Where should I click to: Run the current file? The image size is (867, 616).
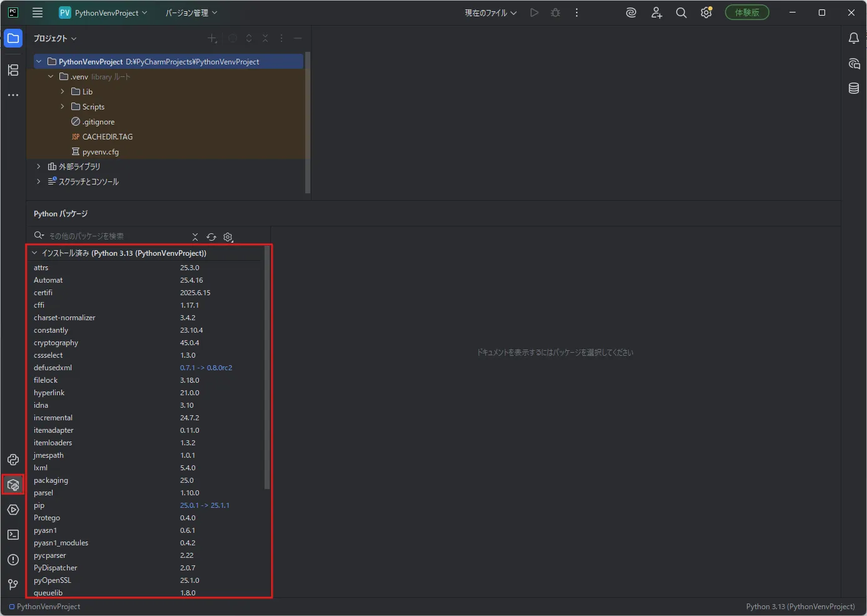coord(534,13)
